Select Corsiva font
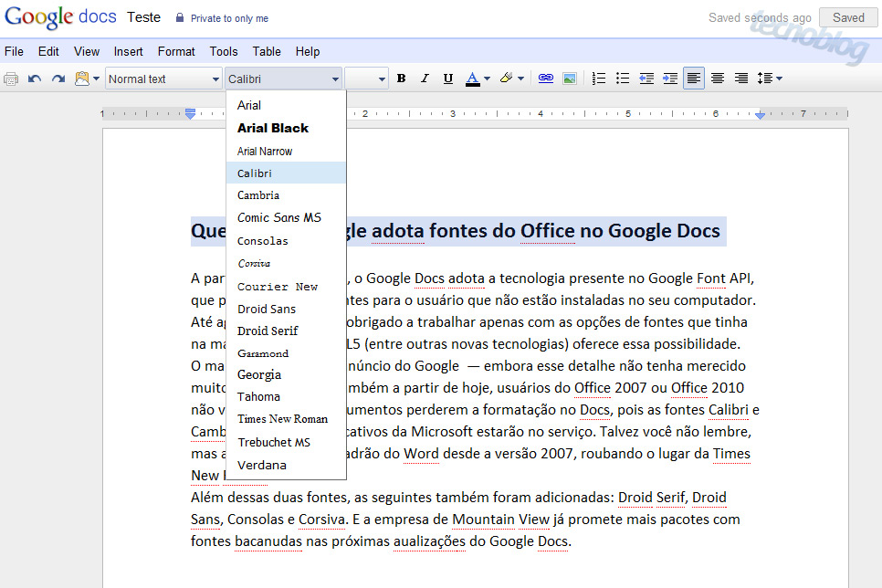The height and width of the screenshot is (588, 882). (286, 263)
